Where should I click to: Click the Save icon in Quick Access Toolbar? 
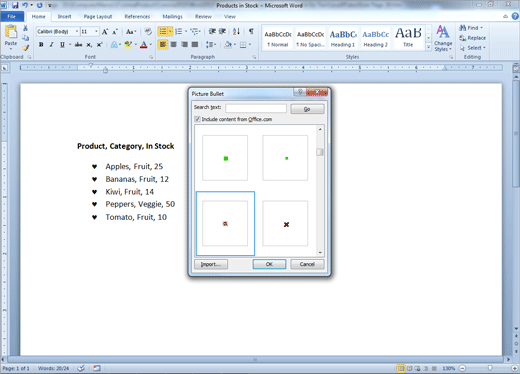click(x=15, y=5)
